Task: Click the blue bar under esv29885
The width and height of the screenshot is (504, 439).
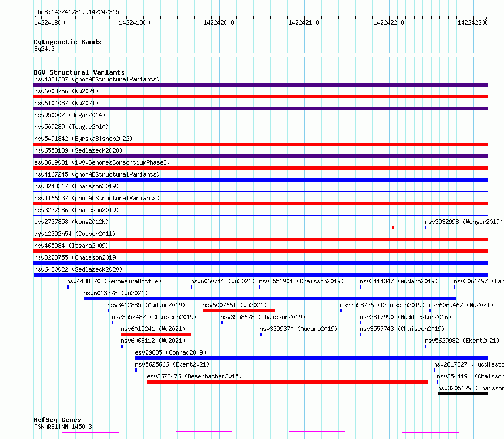Action: point(311,358)
